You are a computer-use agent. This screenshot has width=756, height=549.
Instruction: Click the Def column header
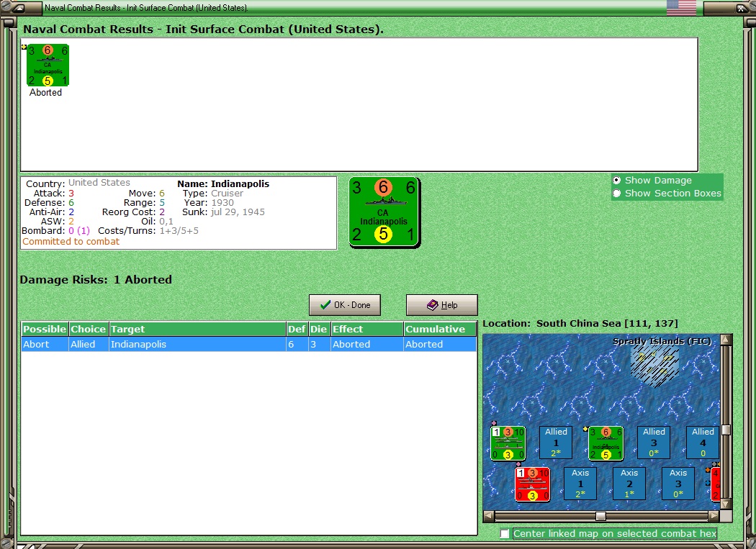[297, 330]
